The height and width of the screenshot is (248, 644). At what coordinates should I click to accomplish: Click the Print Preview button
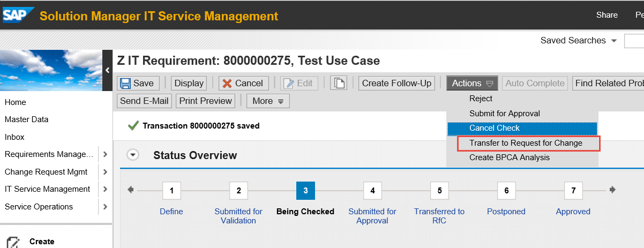point(206,101)
